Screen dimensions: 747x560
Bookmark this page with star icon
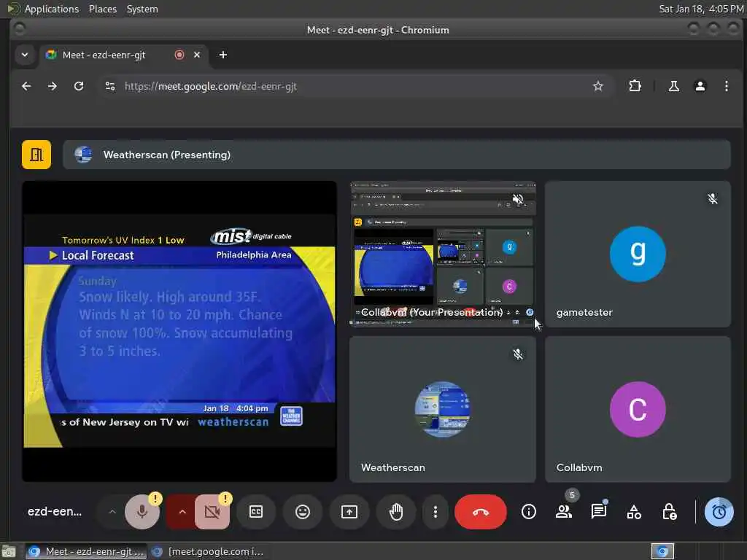pyautogui.click(x=598, y=86)
